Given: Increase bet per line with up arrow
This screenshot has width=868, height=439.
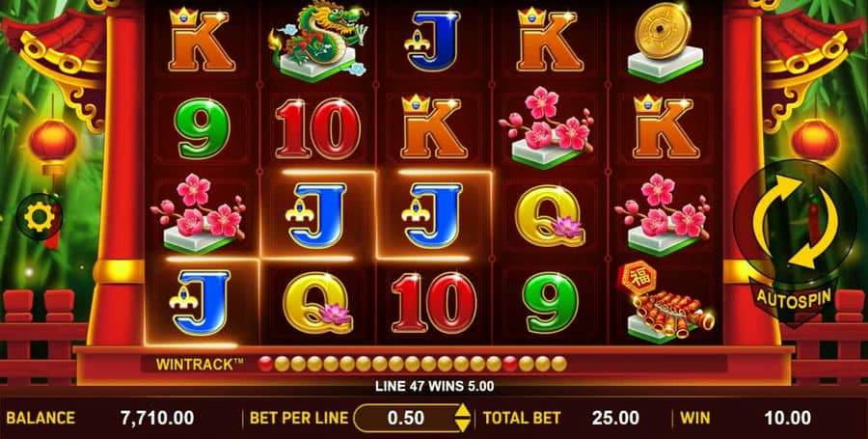Looking at the screenshot, I should (462, 411).
